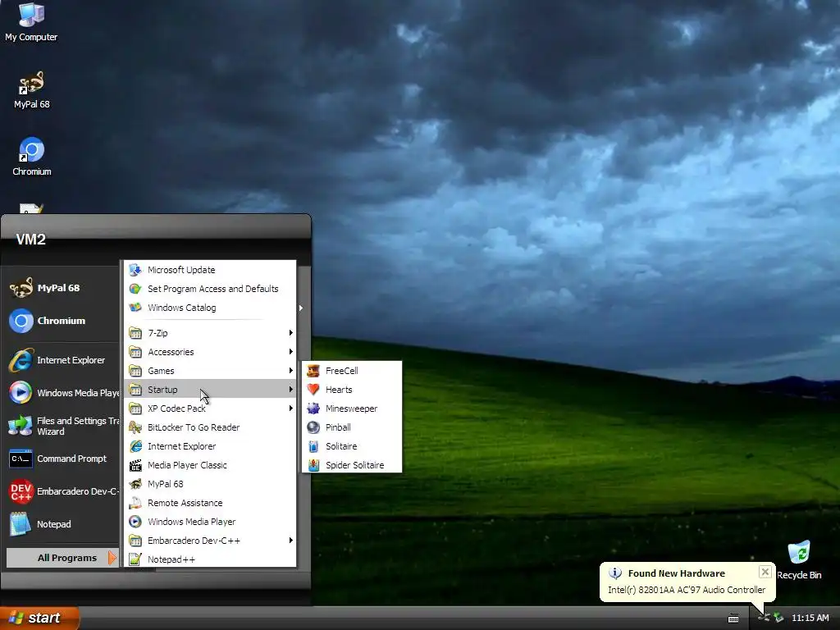840x630 pixels.
Task: Click the new hardware tray icon
Action: (x=764, y=618)
